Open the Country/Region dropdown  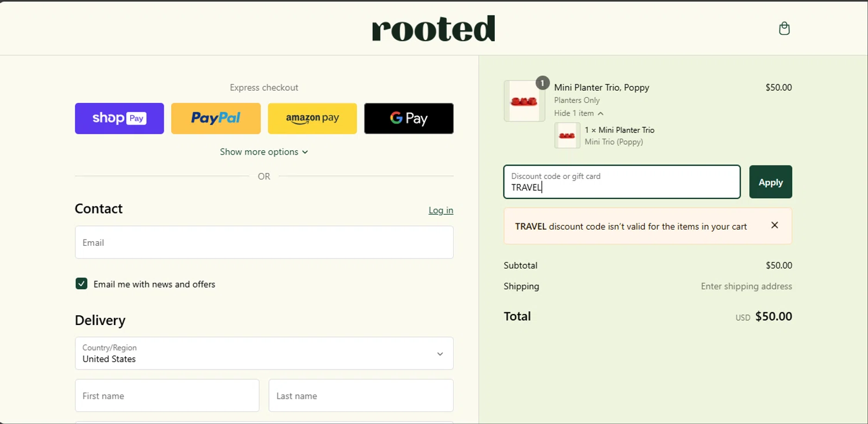[264, 353]
